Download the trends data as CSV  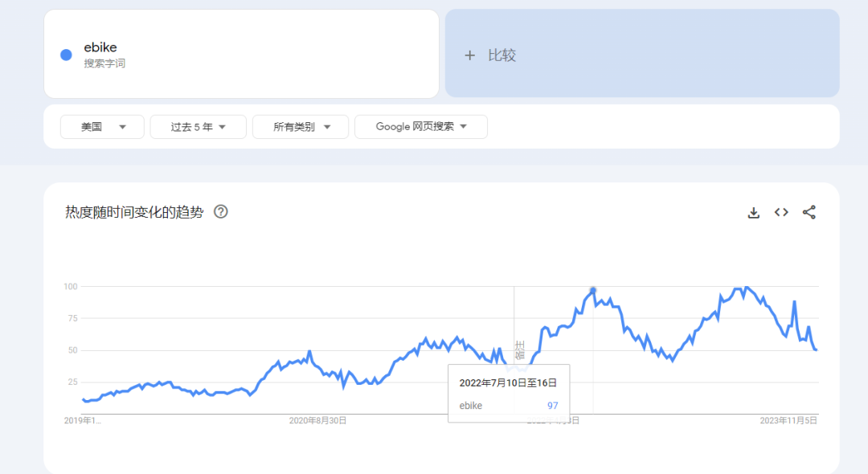pos(753,212)
